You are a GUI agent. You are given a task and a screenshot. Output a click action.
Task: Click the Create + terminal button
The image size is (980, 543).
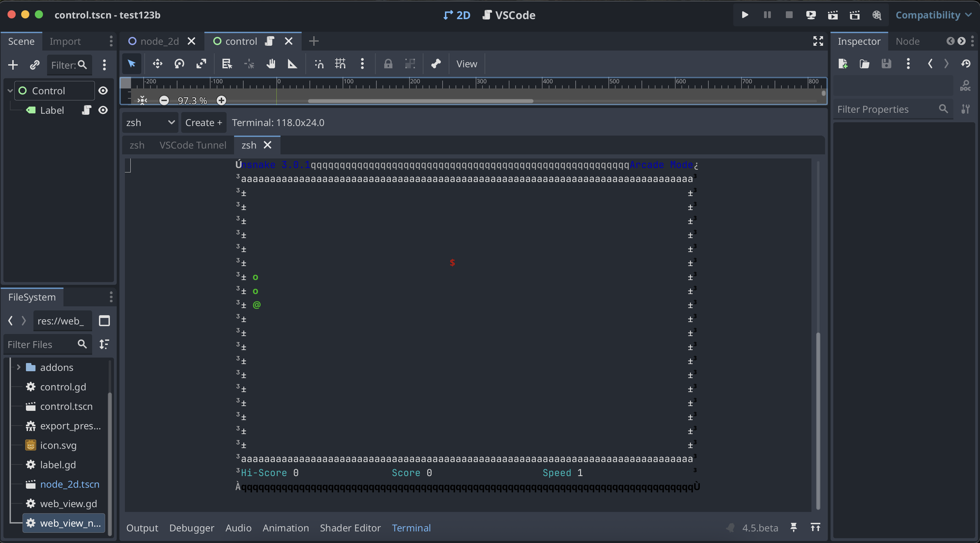[203, 123]
